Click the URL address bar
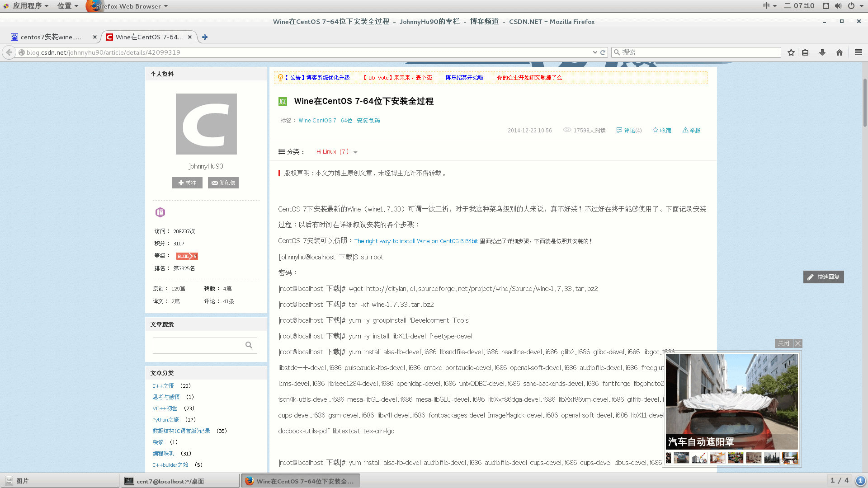 pos(307,52)
